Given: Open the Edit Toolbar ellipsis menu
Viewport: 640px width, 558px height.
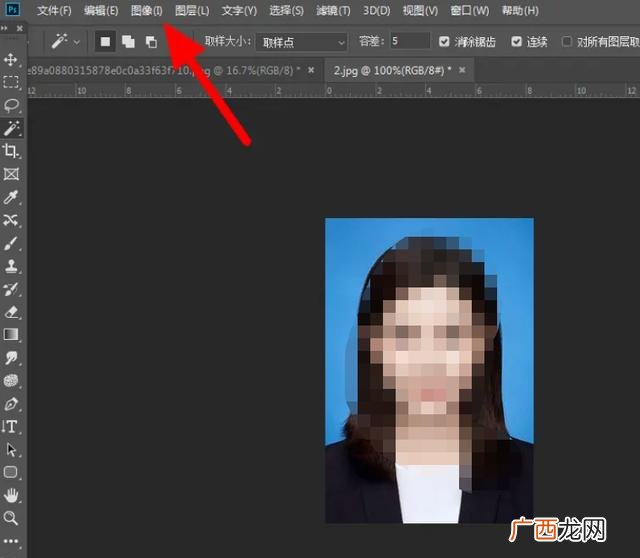Looking at the screenshot, I should [x=11, y=541].
